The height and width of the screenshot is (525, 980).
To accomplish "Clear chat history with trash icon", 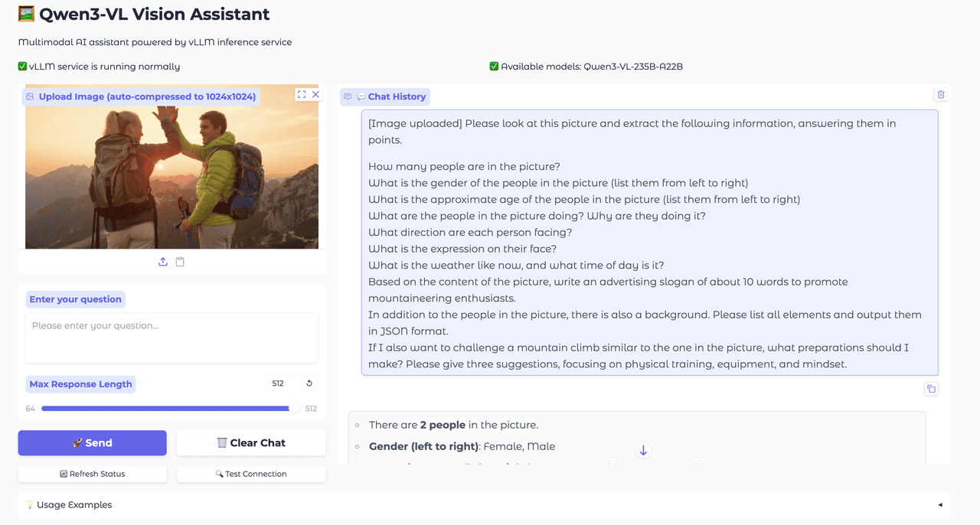I will (941, 95).
